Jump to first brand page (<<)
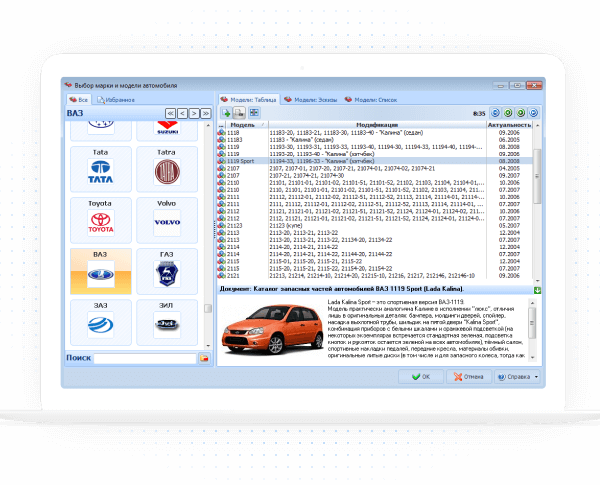600x485 pixels. (170, 113)
